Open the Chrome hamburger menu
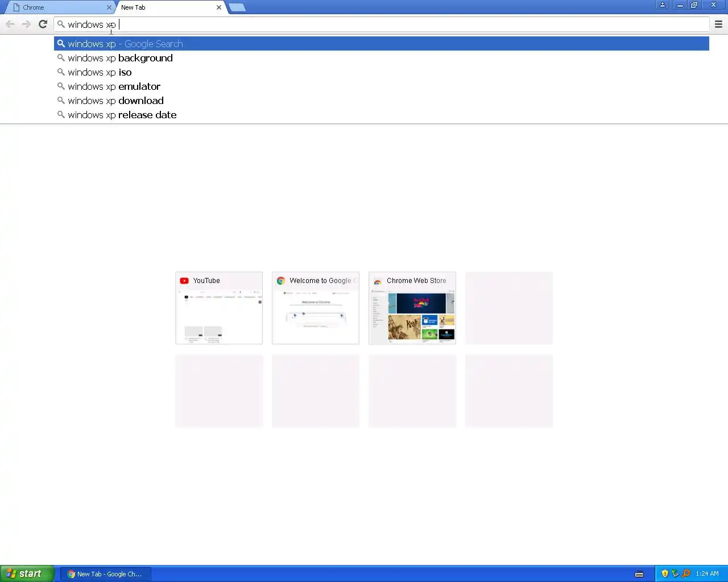Image resolution: width=728 pixels, height=582 pixels. point(718,24)
